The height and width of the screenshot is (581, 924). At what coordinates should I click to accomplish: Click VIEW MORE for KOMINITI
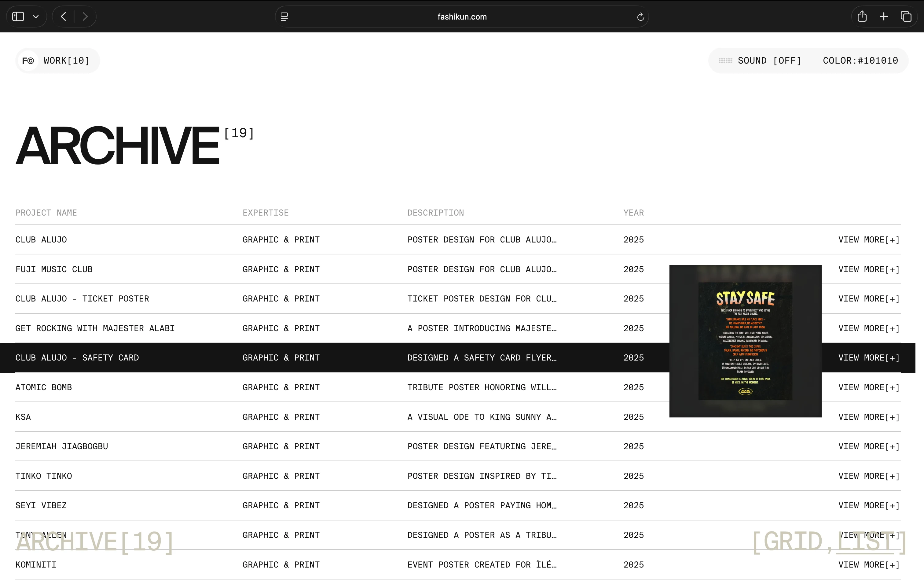coord(868,564)
